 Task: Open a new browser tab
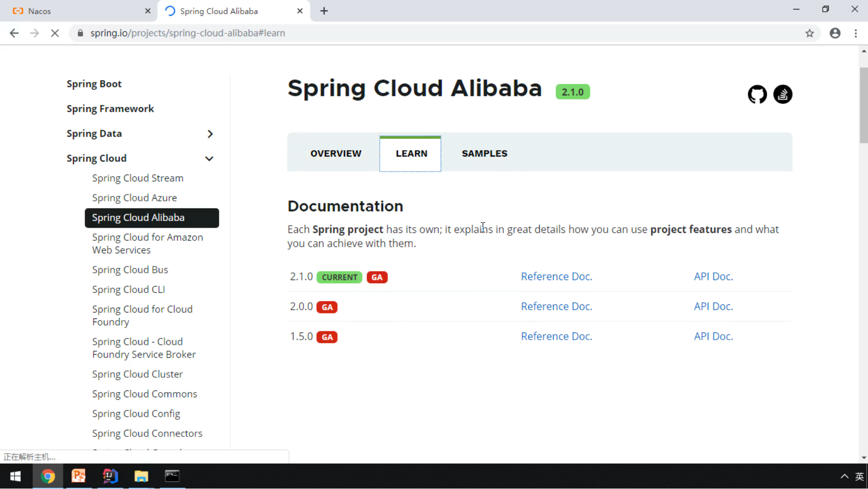pyautogui.click(x=324, y=11)
